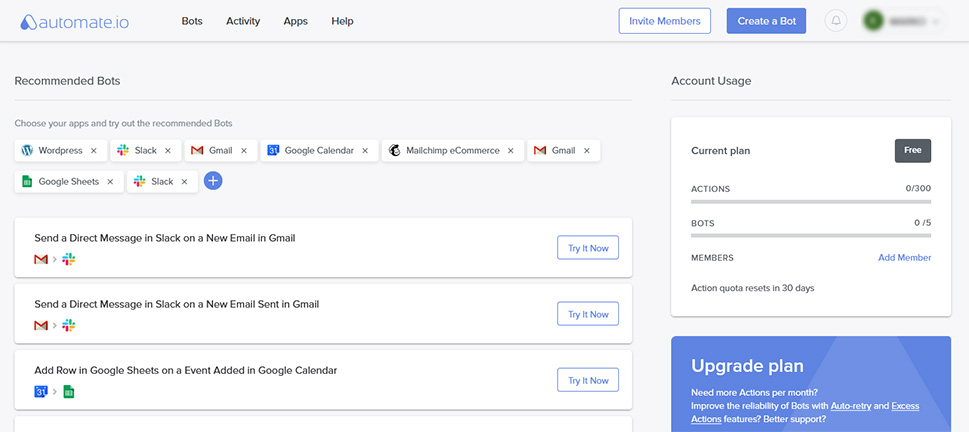Click the Google Calendar icon in its chip

273,150
